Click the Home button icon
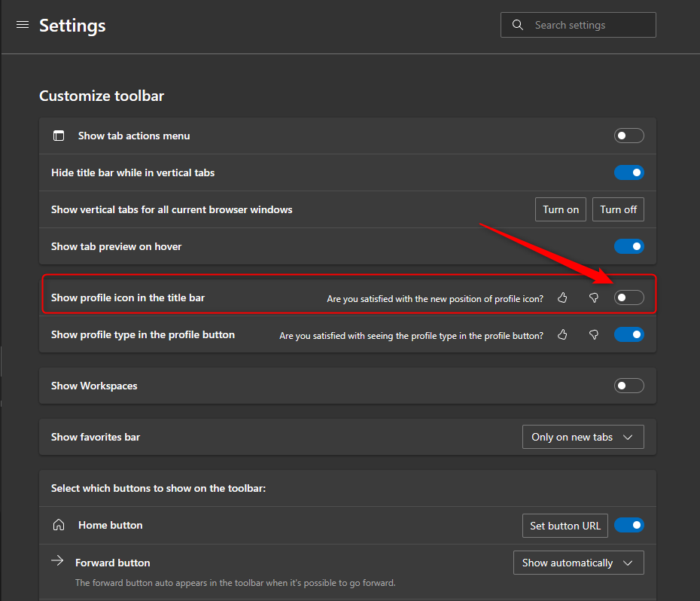Viewport: 700px width, 601px height. tap(59, 525)
